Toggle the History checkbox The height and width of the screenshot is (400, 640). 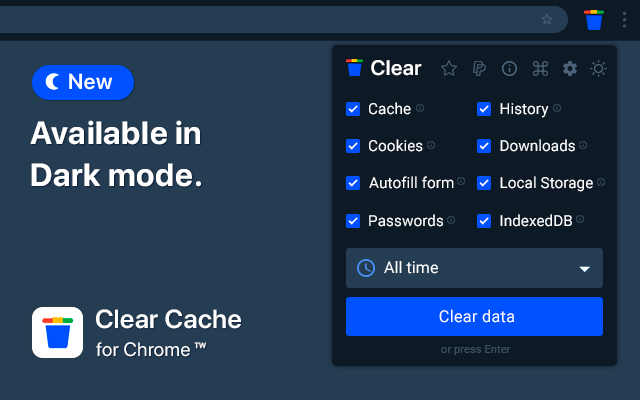pos(484,109)
